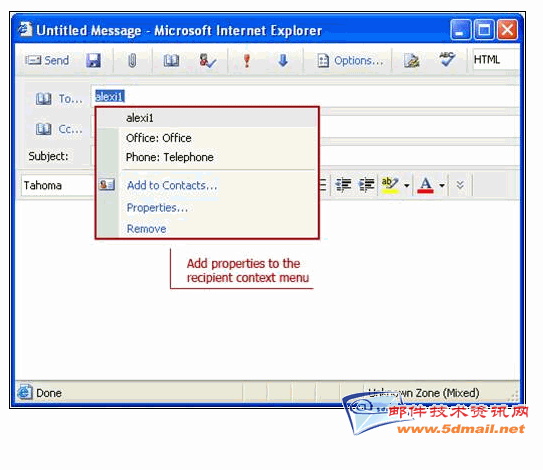Open the Address Book icon in toolbar
The height and width of the screenshot is (470, 543).
pos(171,61)
